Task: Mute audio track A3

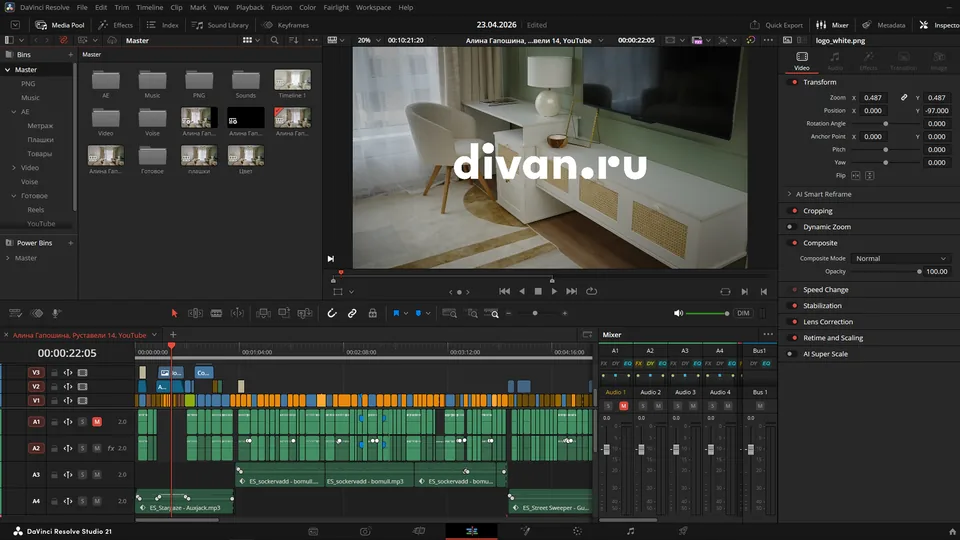Action: 97,474
